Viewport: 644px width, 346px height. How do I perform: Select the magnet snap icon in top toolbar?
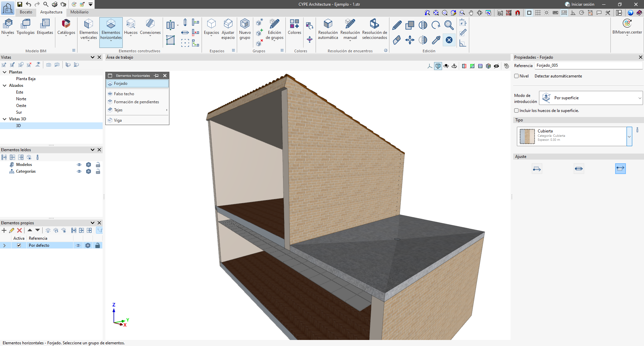(x=518, y=12)
